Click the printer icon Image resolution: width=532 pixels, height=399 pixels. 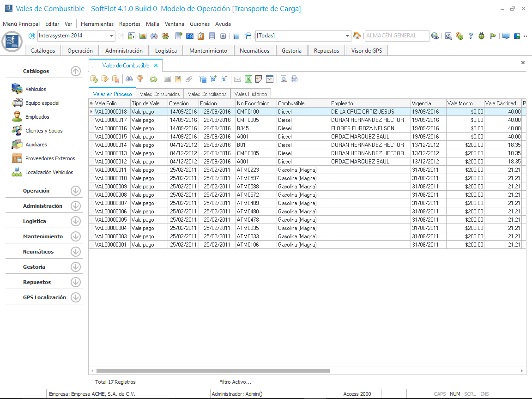point(294,79)
